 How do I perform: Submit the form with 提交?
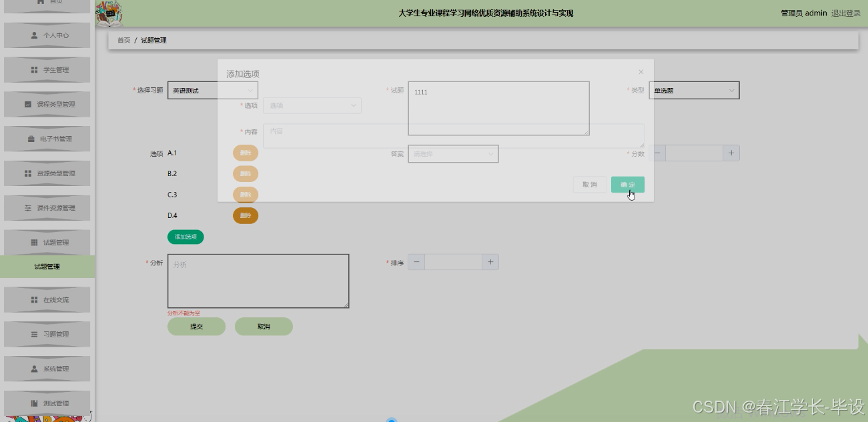pos(196,327)
